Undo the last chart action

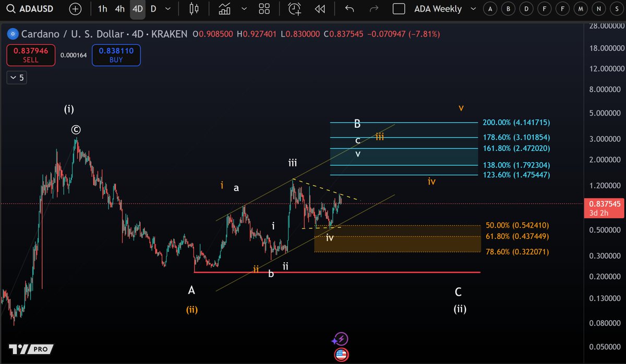click(348, 9)
